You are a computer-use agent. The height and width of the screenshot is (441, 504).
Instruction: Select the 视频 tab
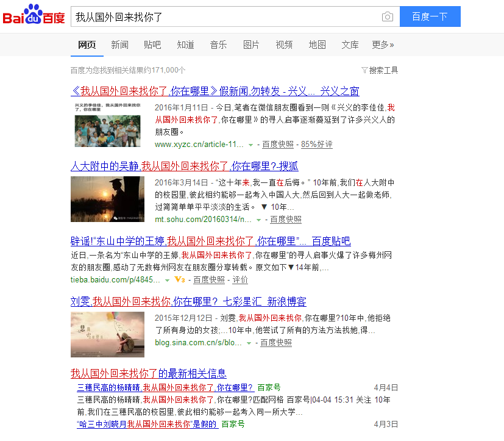pos(284,45)
